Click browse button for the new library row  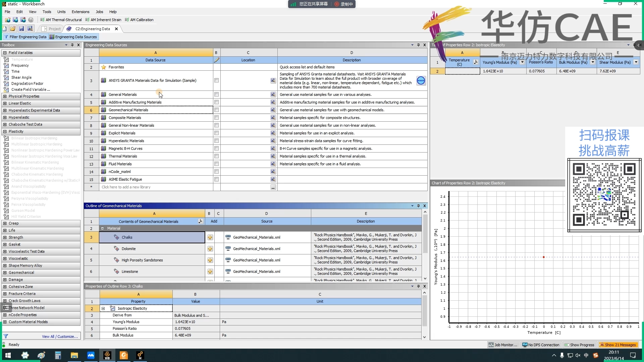273,187
